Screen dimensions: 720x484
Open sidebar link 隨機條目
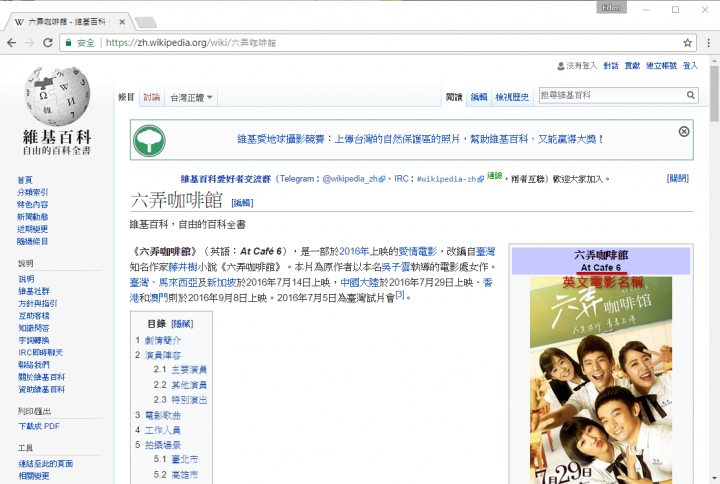tap(32, 241)
